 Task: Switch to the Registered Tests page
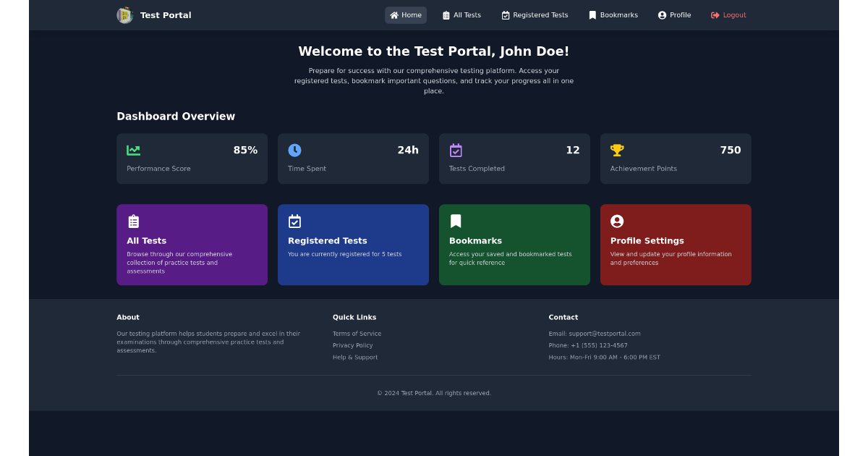[535, 14]
